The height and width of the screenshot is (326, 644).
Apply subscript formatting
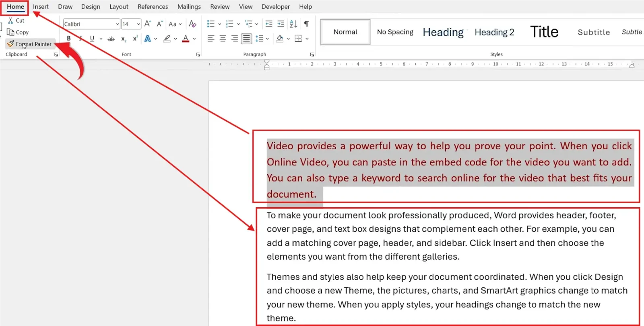(124, 39)
